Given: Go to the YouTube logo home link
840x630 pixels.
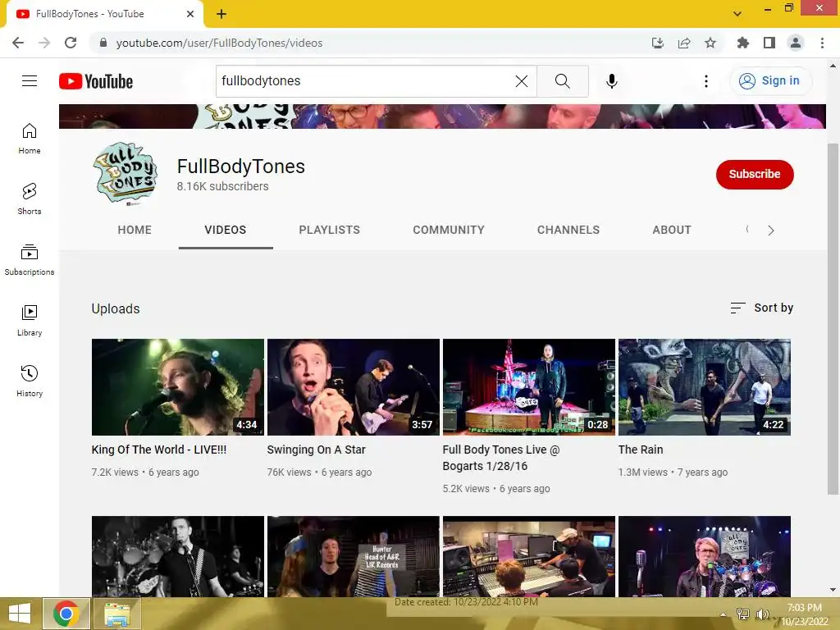Looking at the screenshot, I should (x=96, y=81).
